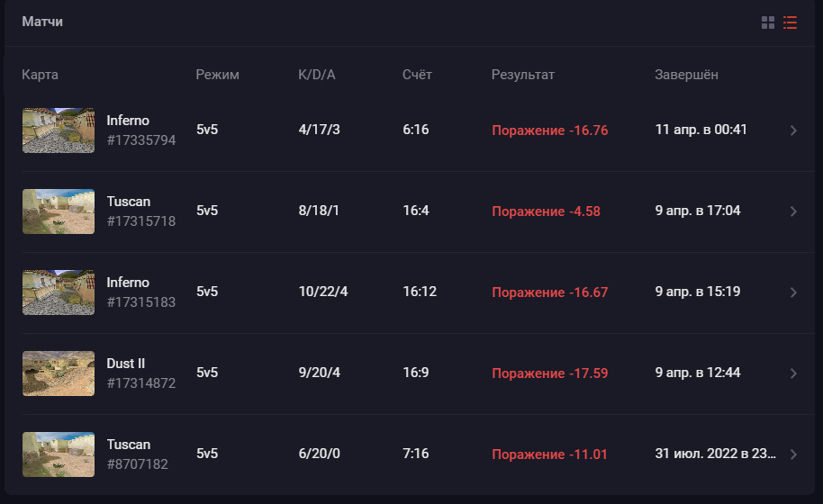This screenshot has width=823, height=504.
Task: Open Dust II map thumbnail
Action: coord(59,373)
